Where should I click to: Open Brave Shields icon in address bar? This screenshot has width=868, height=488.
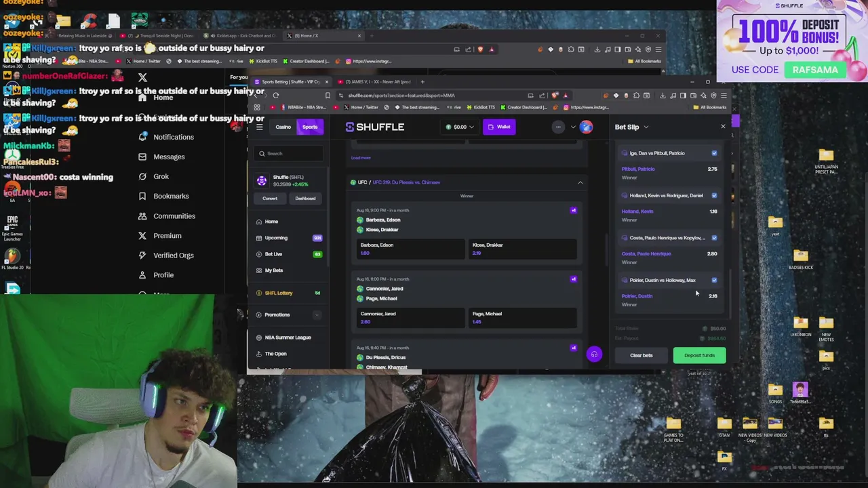pyautogui.click(x=555, y=96)
